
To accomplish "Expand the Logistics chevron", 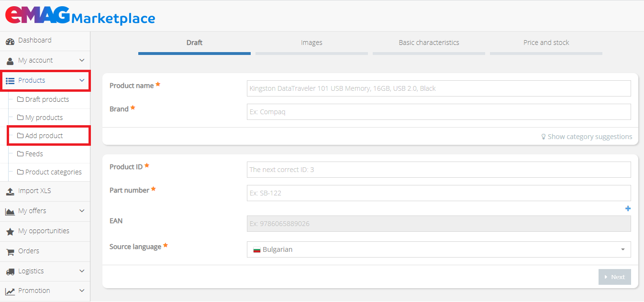I will [x=82, y=271].
